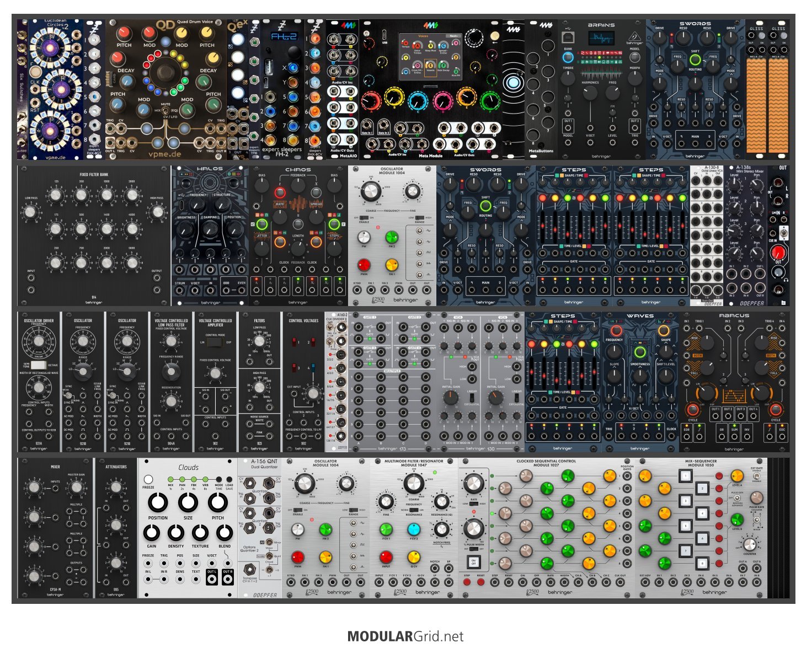
Task: Click the REGENERATION knob on the 904A filter
Action: 171,401
